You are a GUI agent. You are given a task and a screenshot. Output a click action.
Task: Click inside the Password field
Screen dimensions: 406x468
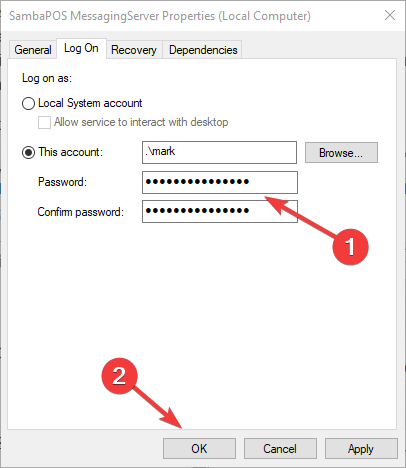coord(220,182)
